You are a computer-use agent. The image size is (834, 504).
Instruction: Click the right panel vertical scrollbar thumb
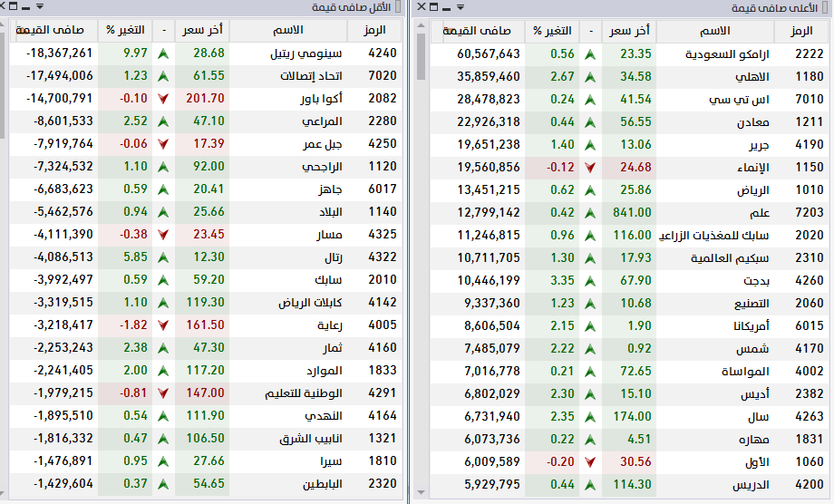(422, 56)
